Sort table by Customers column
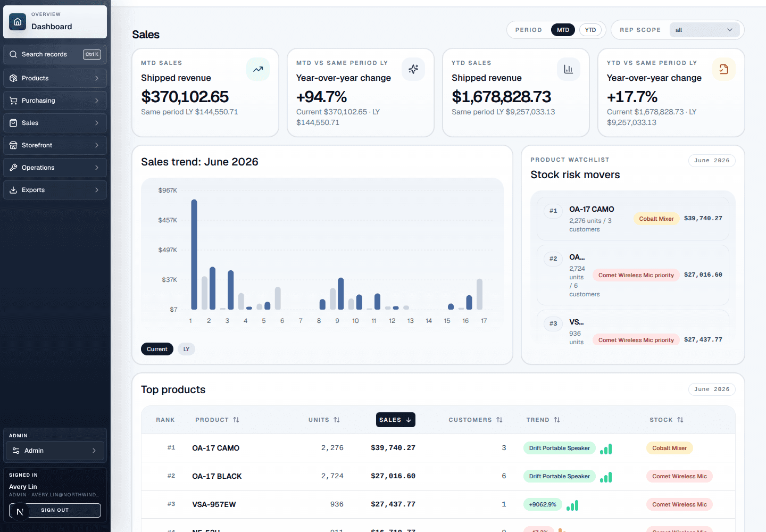 coord(476,420)
